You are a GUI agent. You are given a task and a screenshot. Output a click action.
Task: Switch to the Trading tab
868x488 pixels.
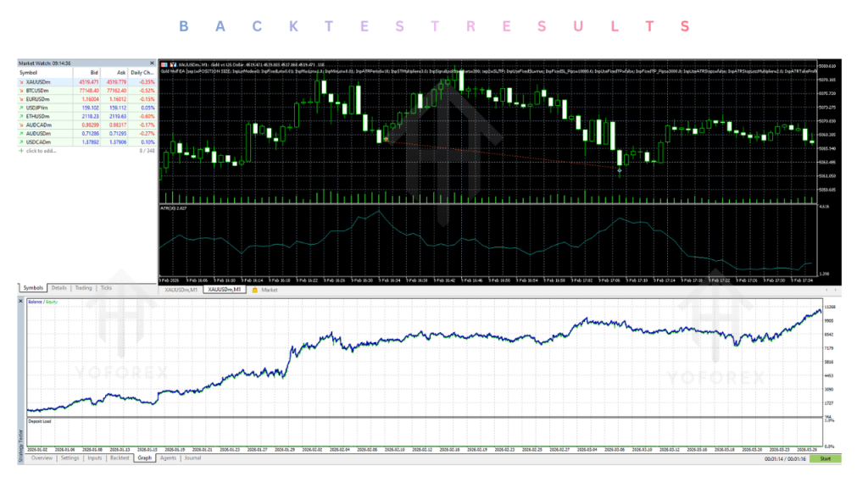(84, 288)
